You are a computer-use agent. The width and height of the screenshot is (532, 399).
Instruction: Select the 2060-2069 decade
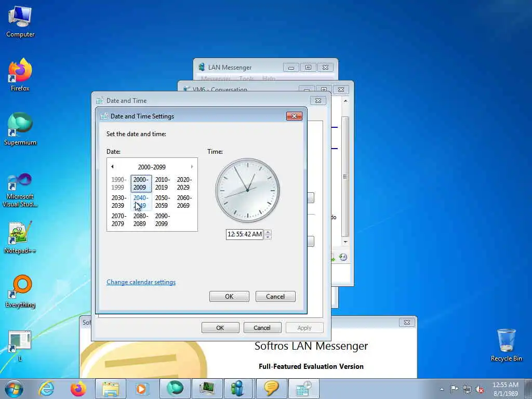click(184, 202)
